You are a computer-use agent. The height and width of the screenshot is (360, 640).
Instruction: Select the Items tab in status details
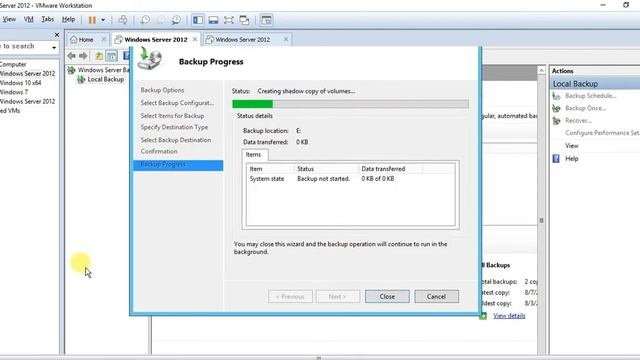pos(253,155)
